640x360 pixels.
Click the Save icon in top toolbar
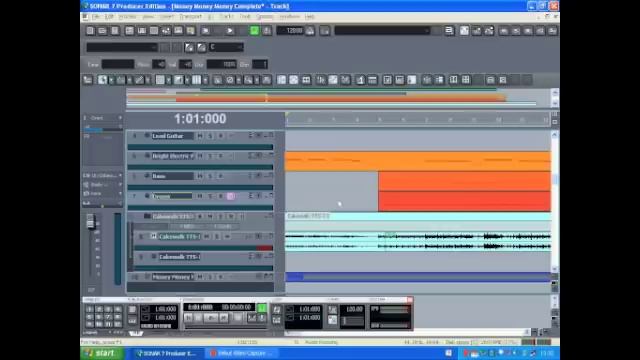(x=115, y=31)
